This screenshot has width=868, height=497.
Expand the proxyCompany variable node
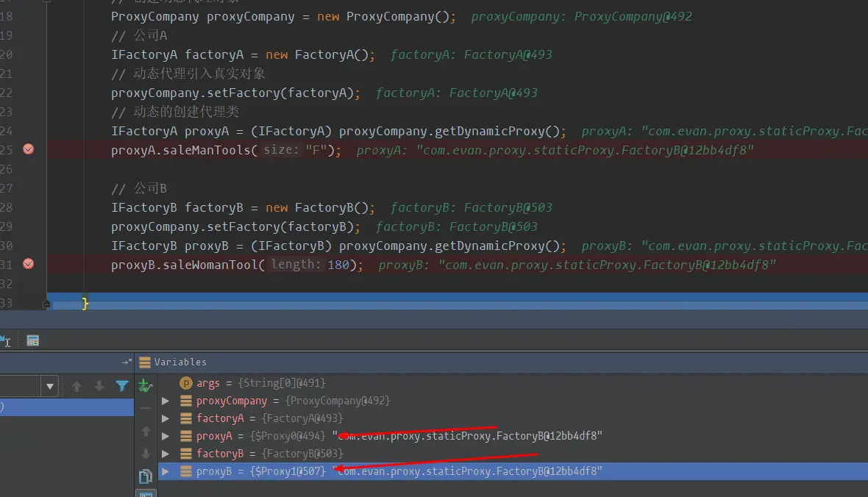(165, 401)
